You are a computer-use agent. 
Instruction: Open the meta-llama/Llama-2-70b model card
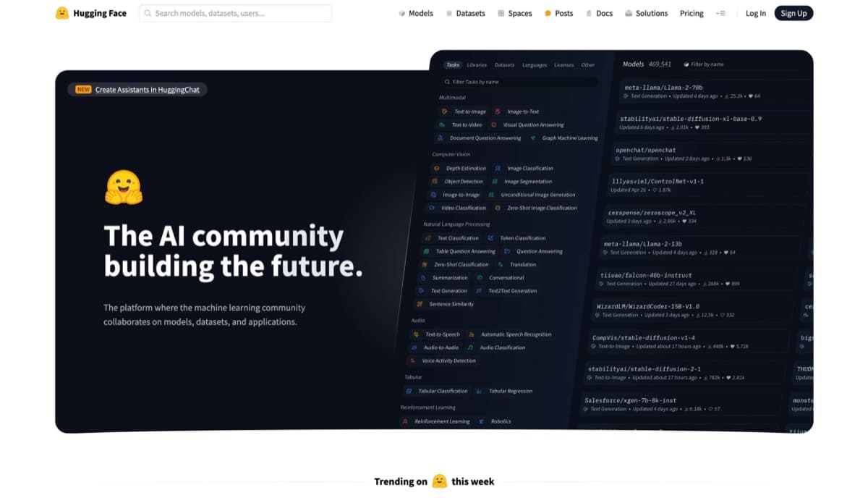[x=663, y=88]
